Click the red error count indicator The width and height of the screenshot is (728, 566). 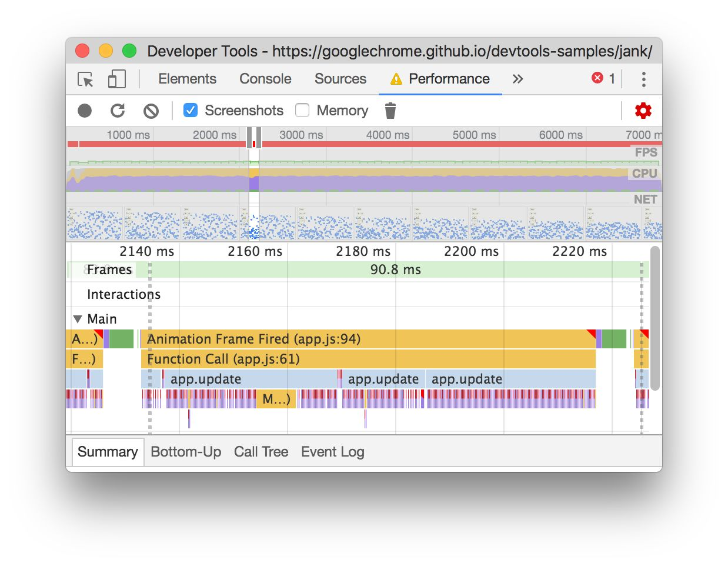[603, 78]
